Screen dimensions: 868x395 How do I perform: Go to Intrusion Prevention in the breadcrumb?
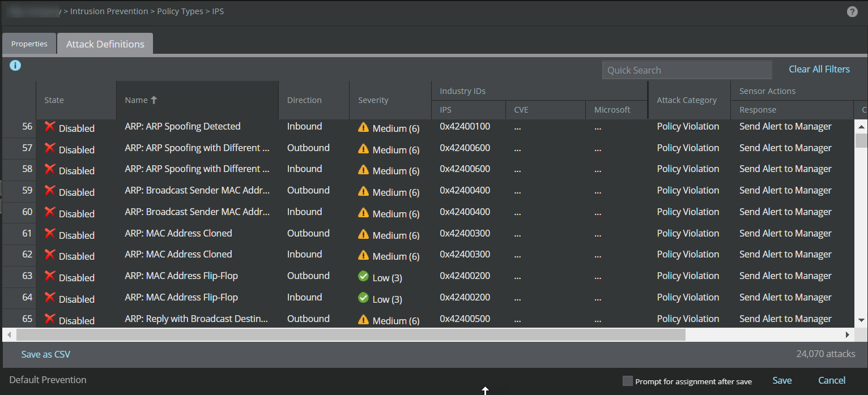pos(109,11)
